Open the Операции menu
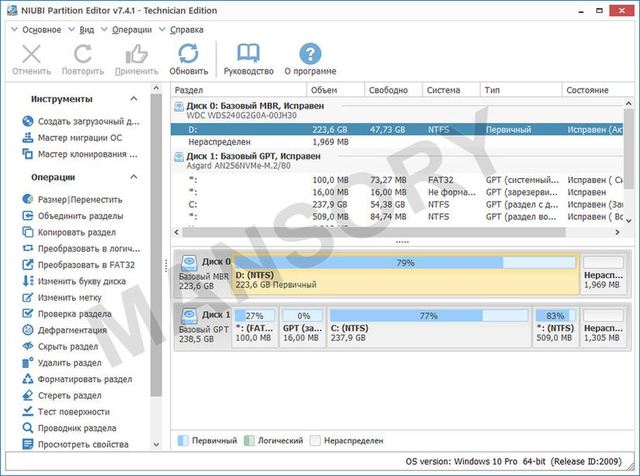This screenshot has height=476, width=640. coord(131,30)
